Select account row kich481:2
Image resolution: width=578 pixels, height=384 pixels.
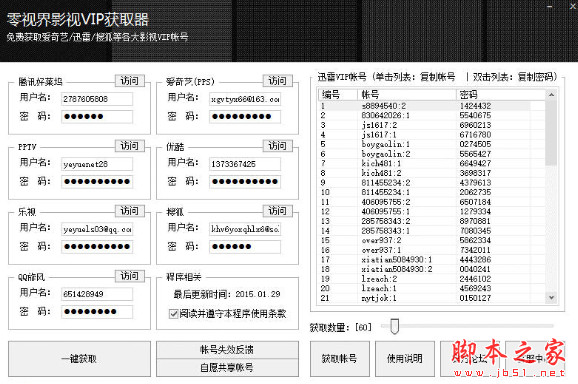pos(431,173)
